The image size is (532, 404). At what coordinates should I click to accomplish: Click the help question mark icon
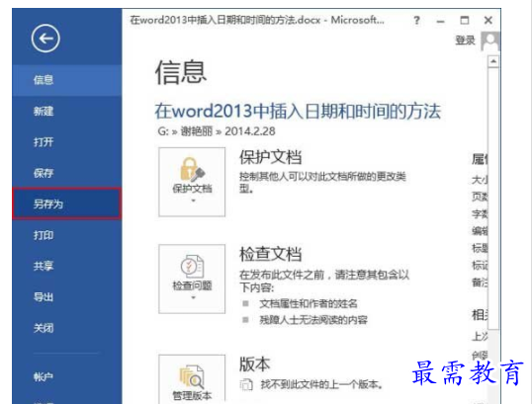pos(416,21)
